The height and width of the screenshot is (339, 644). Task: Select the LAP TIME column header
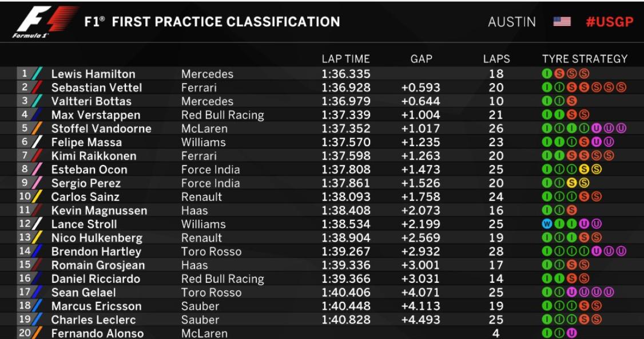345,59
